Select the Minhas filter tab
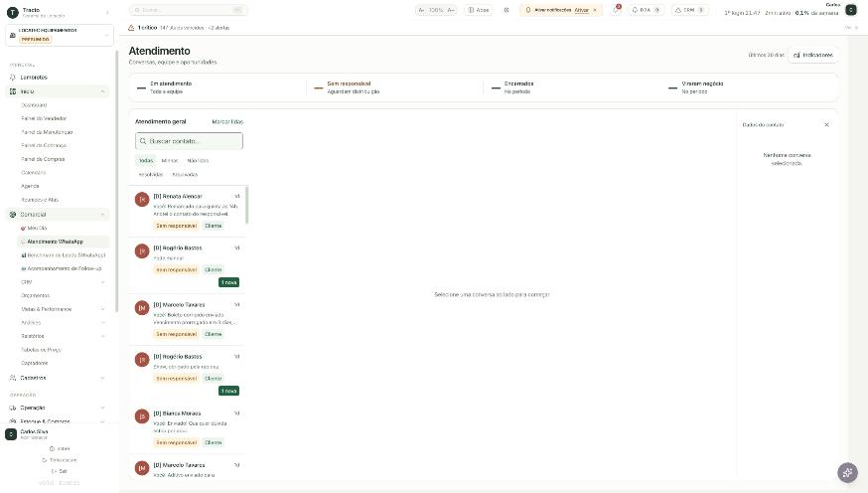 click(170, 161)
